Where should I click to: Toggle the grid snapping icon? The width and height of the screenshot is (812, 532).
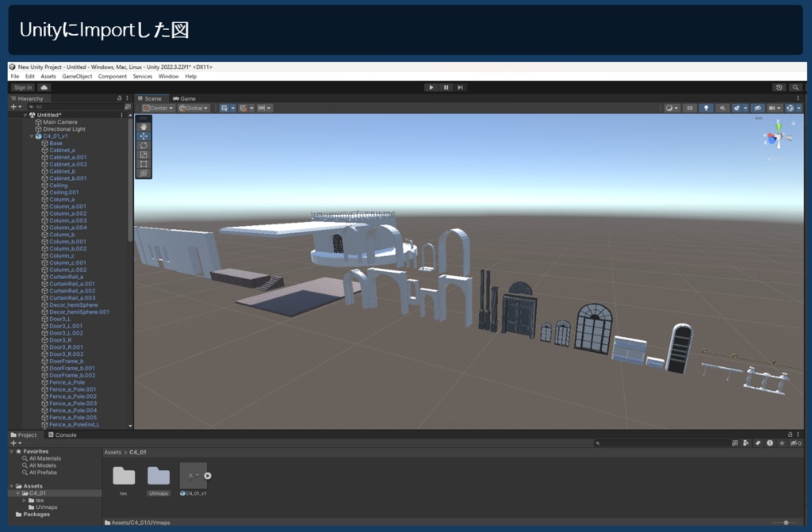pyautogui.click(x=243, y=108)
